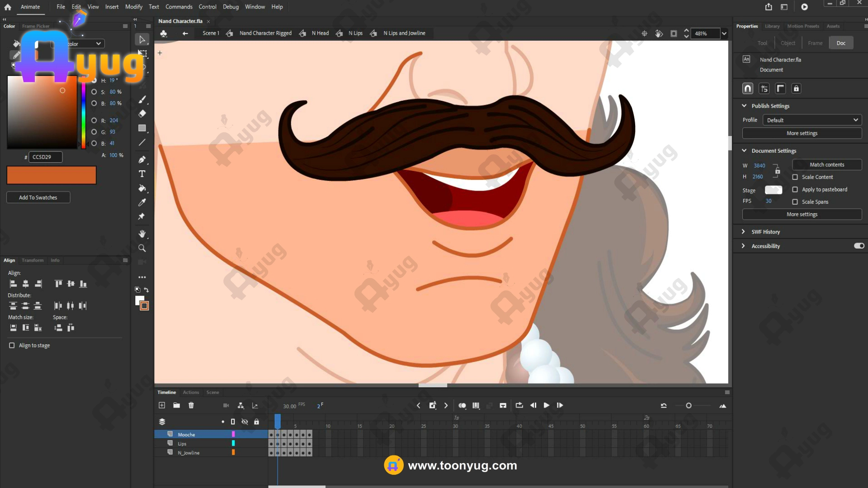Image resolution: width=868 pixels, height=488 pixels.
Task: Click the New Layer icon in timeline
Action: pyautogui.click(x=162, y=405)
